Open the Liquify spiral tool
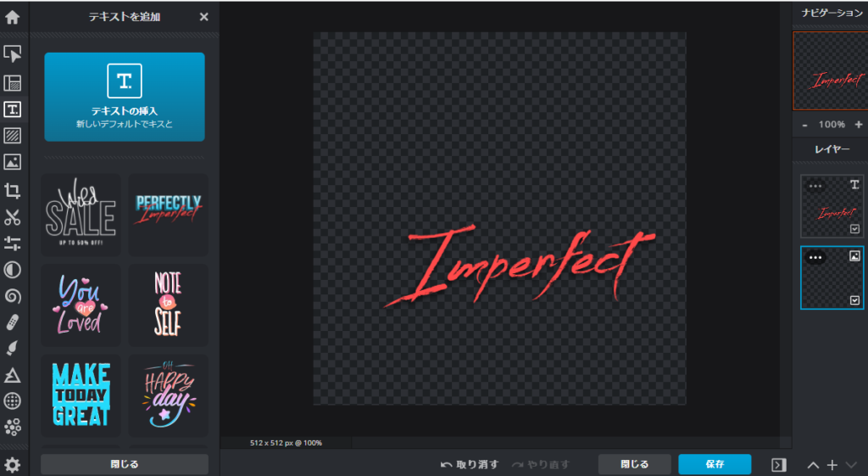The image size is (868, 476). click(12, 296)
